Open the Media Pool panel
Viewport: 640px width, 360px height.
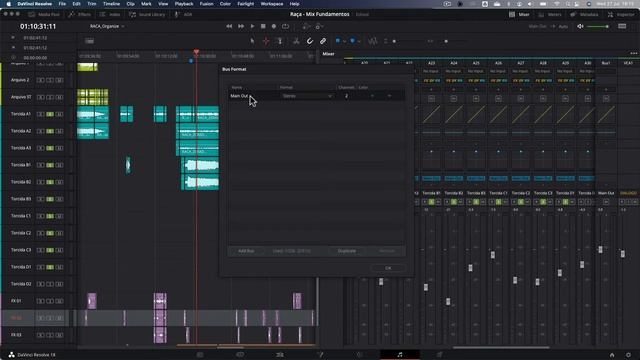pyautogui.click(x=44, y=14)
